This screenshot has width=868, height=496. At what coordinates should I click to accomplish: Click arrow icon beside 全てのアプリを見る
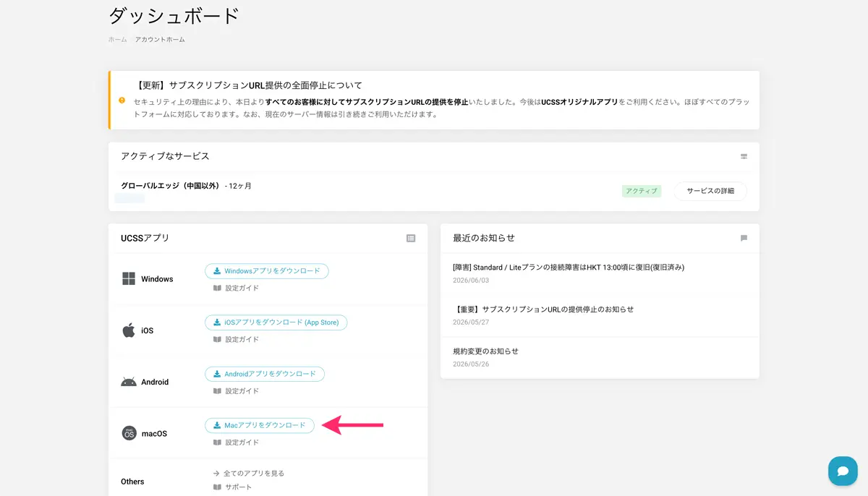tap(216, 473)
